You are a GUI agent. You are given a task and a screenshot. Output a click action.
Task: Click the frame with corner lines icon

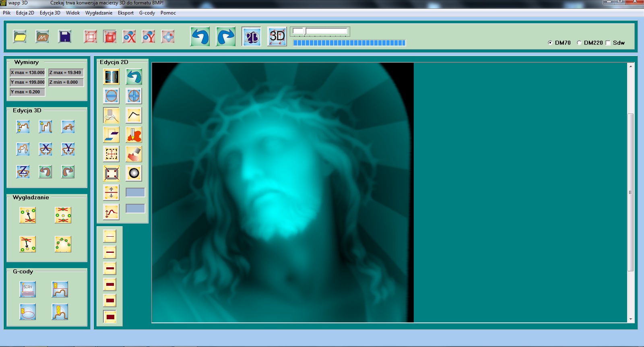tap(111, 173)
